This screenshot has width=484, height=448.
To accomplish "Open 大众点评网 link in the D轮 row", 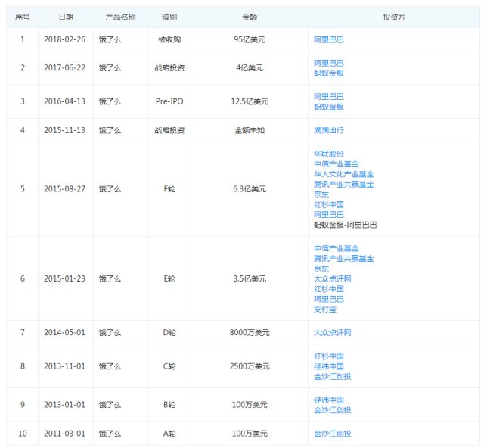I will 333,333.
